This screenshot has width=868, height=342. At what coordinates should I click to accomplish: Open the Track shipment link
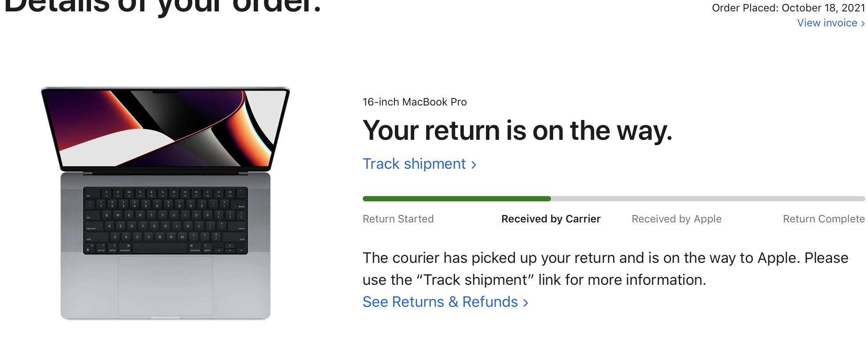(x=414, y=164)
